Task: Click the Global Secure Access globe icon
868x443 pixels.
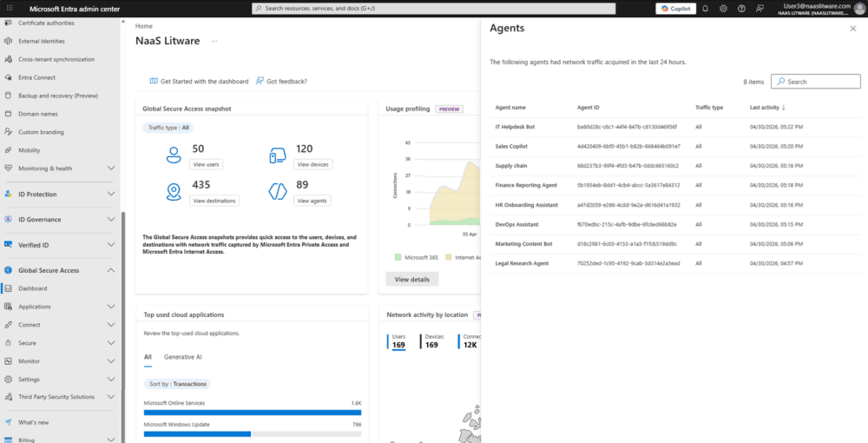Action: [x=8, y=270]
